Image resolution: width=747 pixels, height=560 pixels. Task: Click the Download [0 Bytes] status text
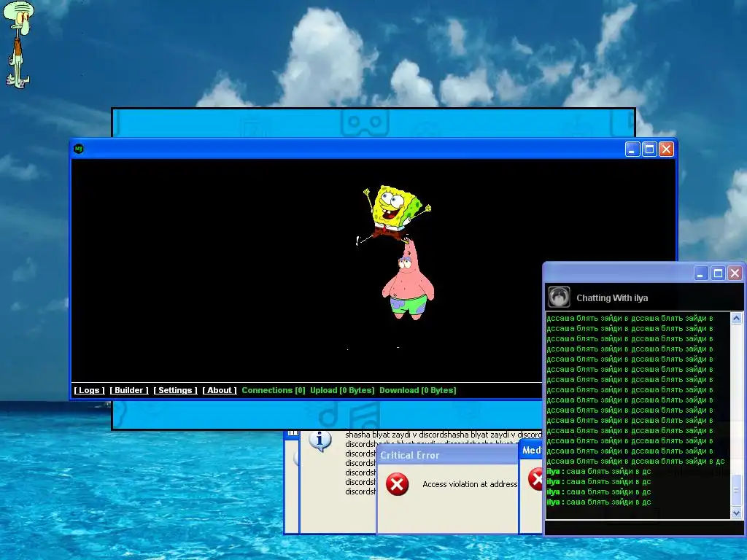coord(418,390)
